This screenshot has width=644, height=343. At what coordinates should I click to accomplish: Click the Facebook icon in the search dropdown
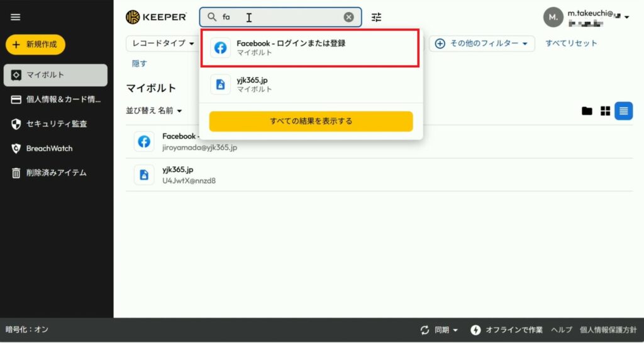coord(221,48)
